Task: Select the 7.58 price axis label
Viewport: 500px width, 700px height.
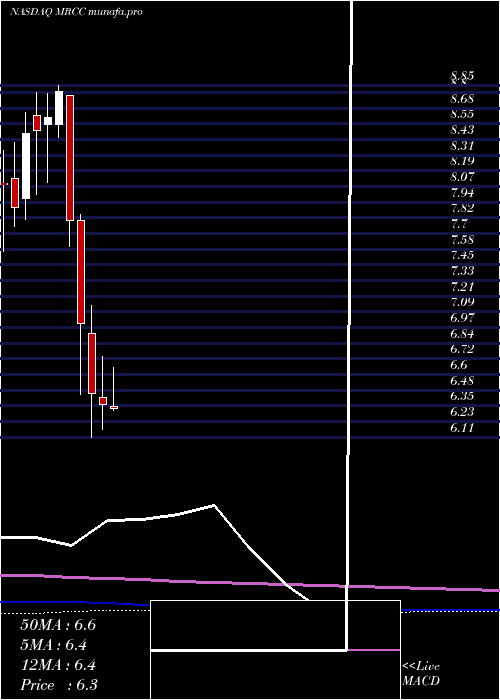Action: (x=462, y=240)
